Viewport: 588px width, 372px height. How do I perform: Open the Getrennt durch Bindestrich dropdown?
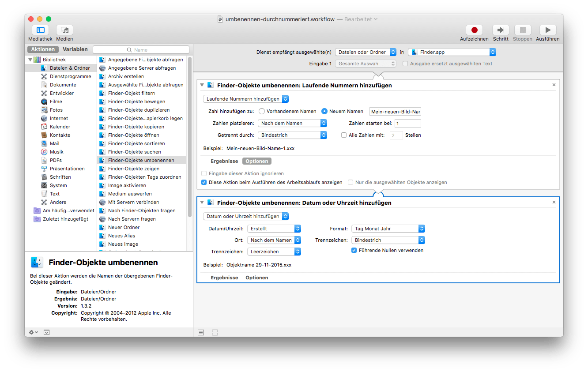[292, 135]
